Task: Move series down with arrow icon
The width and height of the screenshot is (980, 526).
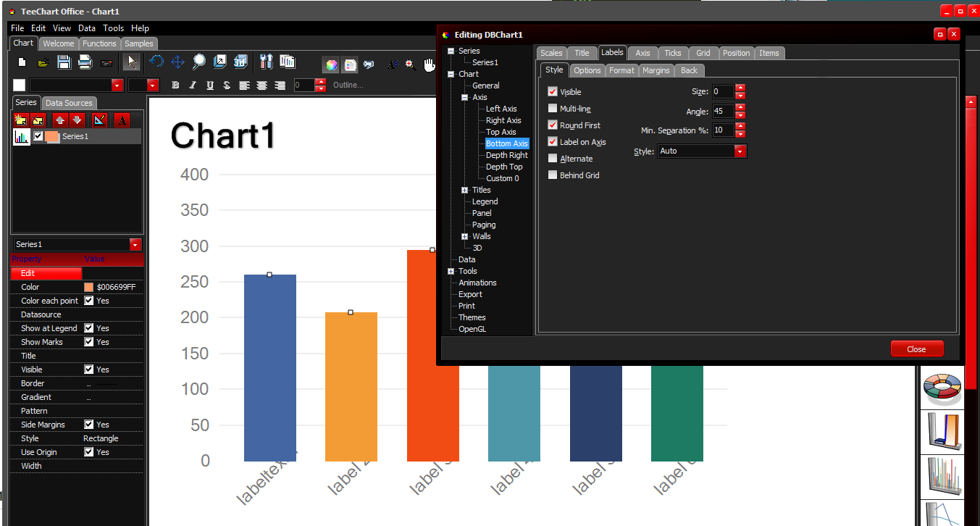Action: coord(77,120)
